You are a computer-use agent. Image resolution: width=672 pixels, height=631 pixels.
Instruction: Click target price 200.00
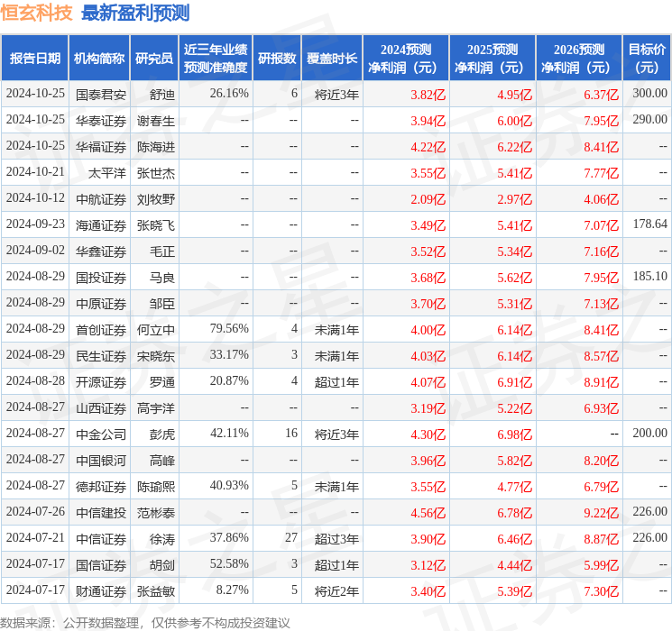click(x=649, y=433)
